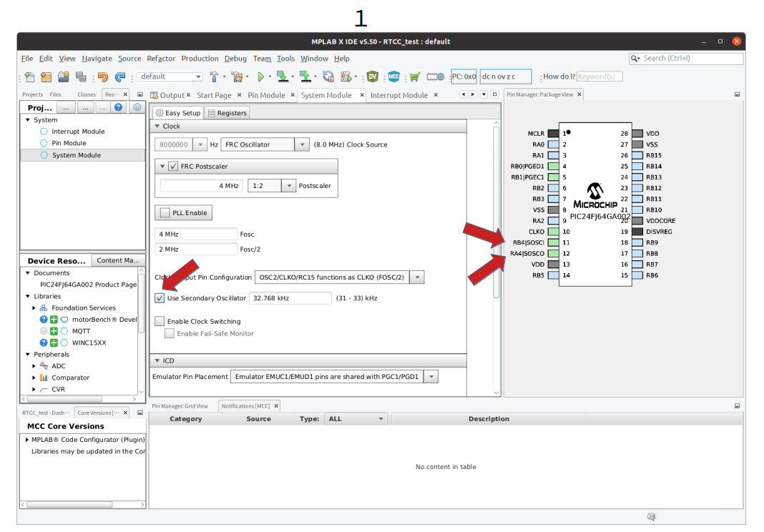Open the MPLAB Code Configurator via MCC icon
The image size is (764, 532).
pos(394,77)
